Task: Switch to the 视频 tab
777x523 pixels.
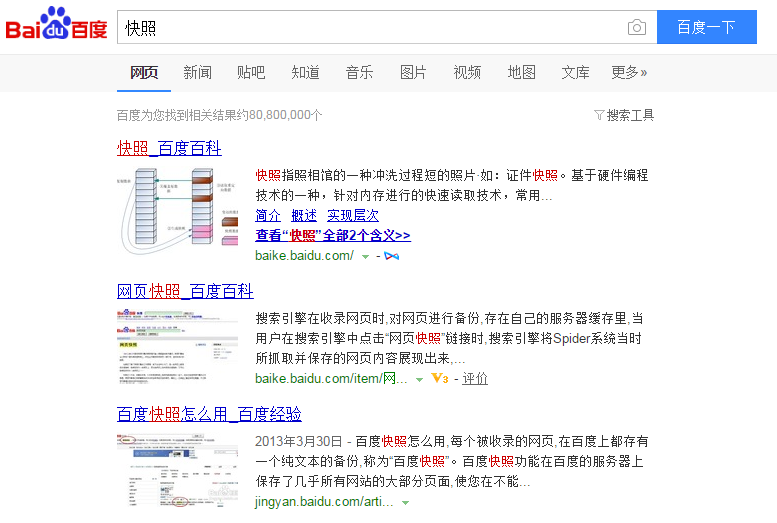Action: (x=467, y=72)
